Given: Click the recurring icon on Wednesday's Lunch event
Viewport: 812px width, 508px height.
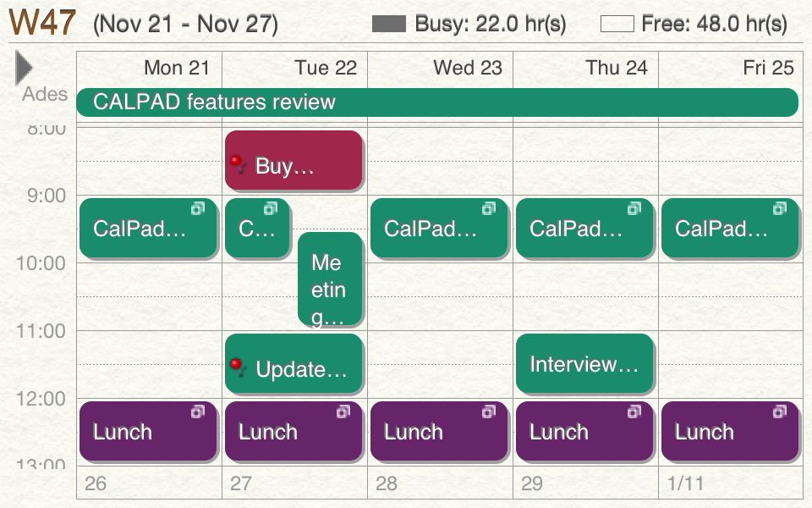Looking at the screenshot, I should coord(489,411).
